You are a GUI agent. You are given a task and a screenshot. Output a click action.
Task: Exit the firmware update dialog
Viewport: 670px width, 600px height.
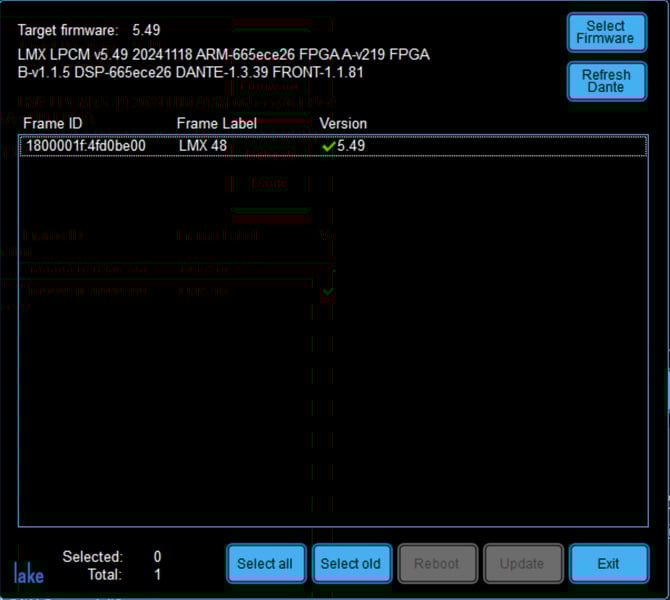[608, 563]
